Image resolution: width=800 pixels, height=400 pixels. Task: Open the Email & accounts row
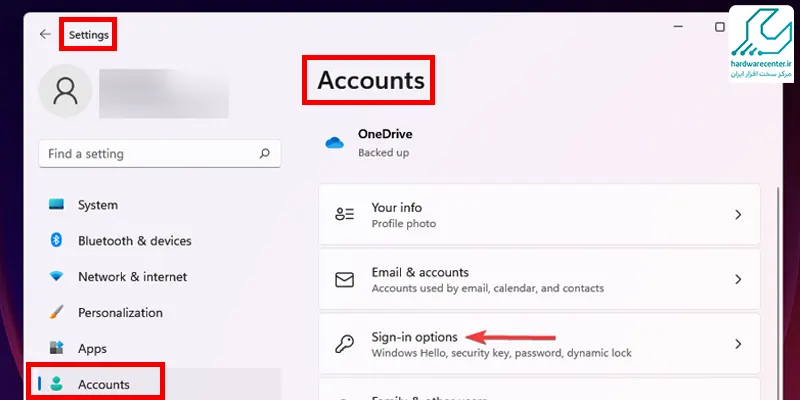point(539,279)
